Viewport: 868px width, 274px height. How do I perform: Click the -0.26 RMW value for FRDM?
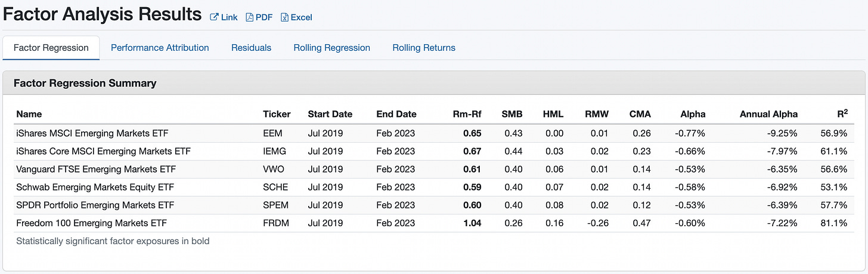[x=598, y=223]
